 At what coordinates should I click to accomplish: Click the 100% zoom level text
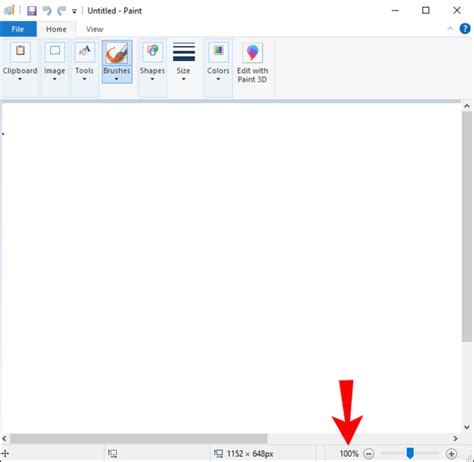click(x=349, y=454)
